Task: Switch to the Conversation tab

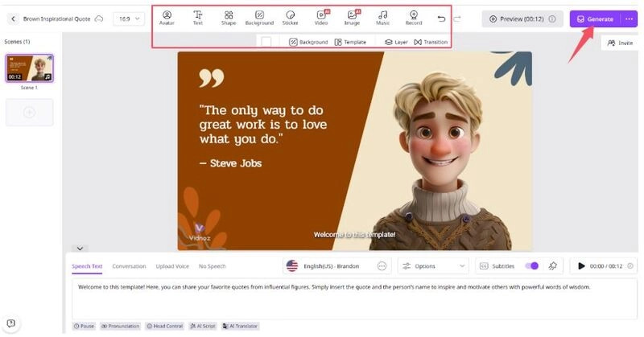Action: coord(129,266)
